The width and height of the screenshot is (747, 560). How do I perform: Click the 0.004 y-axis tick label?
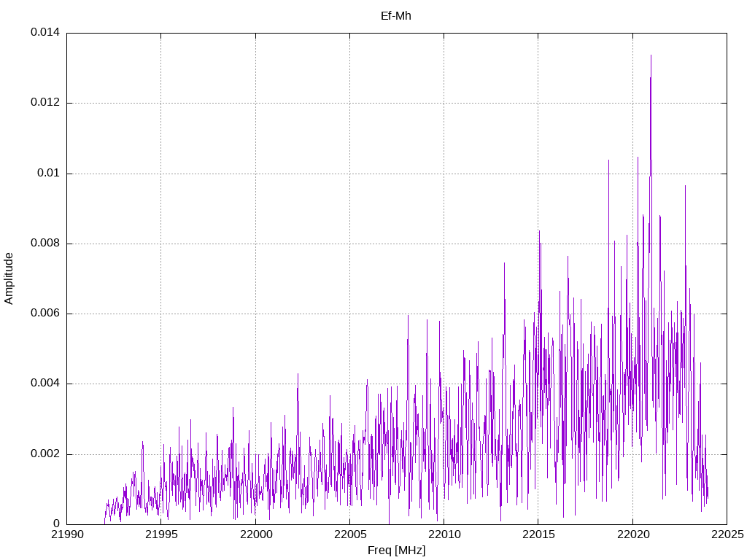[x=45, y=384]
